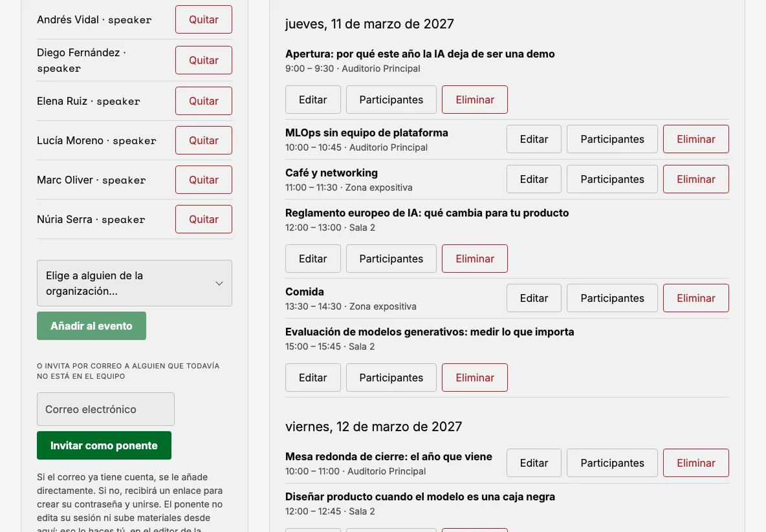Edit Evaluación de modelos generativos session
Viewport: 766px width, 532px height.
pos(313,378)
